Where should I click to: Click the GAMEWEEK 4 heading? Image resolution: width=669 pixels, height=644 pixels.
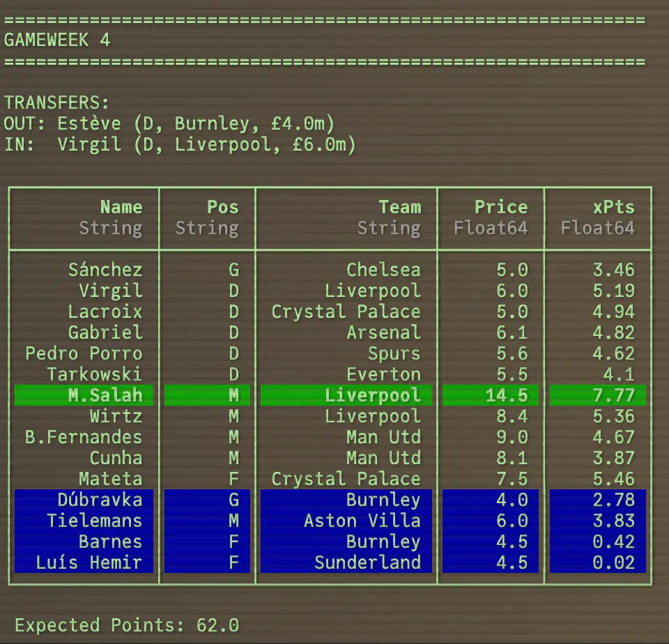57,40
